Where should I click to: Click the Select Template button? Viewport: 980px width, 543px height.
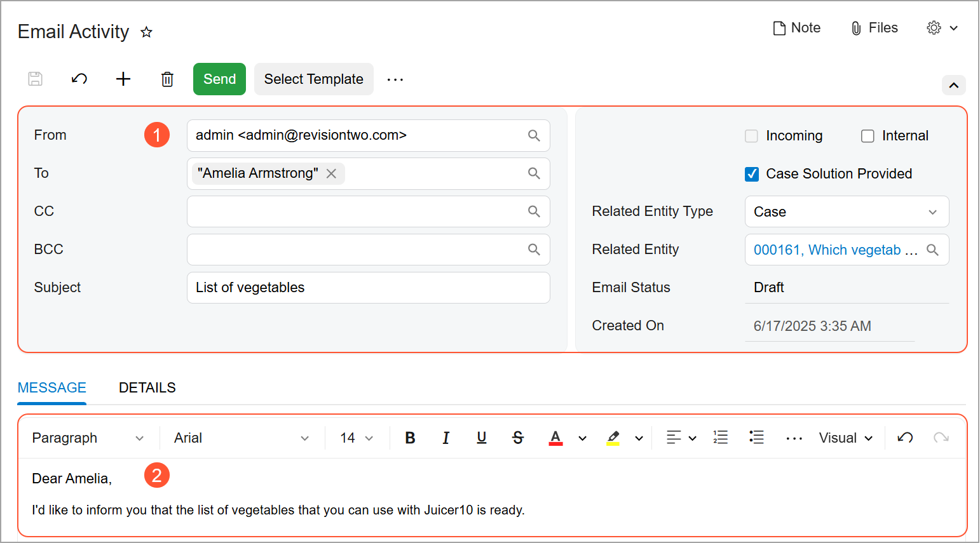pos(314,79)
